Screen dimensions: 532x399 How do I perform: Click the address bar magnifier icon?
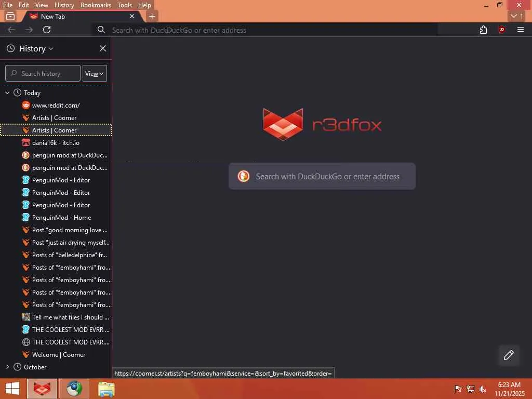101,30
